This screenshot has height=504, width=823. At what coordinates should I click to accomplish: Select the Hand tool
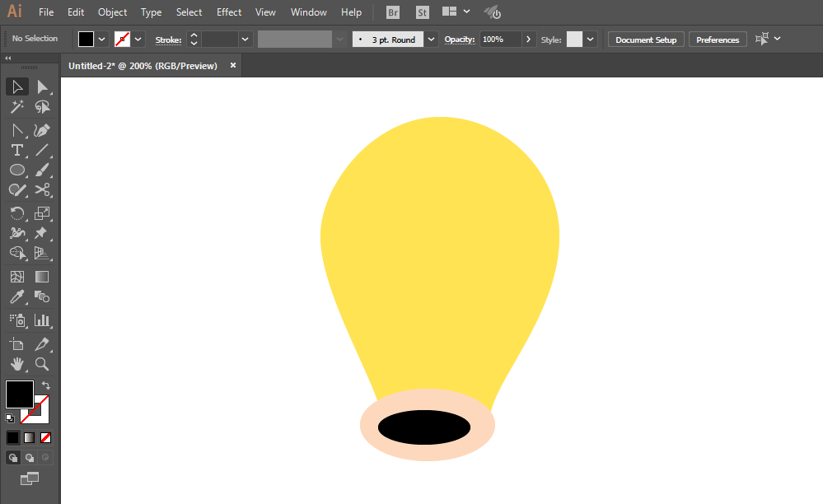click(16, 364)
